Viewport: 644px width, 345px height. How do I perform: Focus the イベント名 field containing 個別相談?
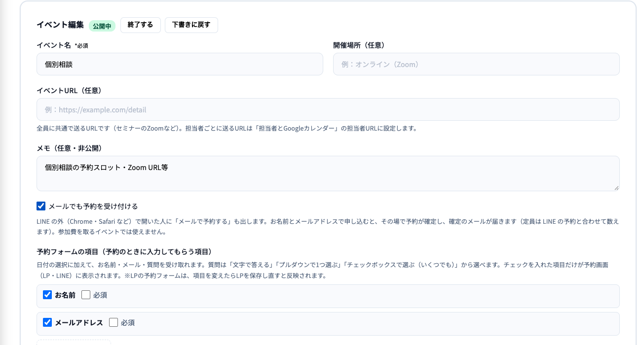180,64
